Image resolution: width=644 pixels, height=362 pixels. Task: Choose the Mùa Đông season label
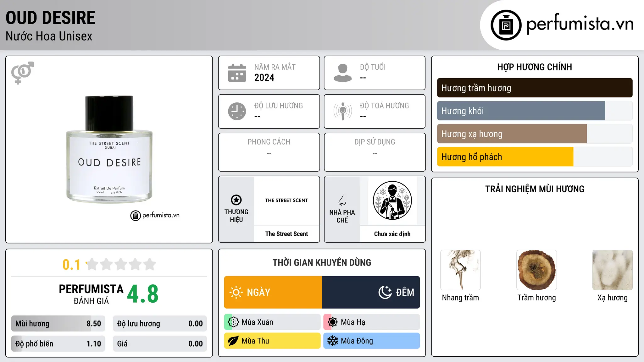click(357, 341)
